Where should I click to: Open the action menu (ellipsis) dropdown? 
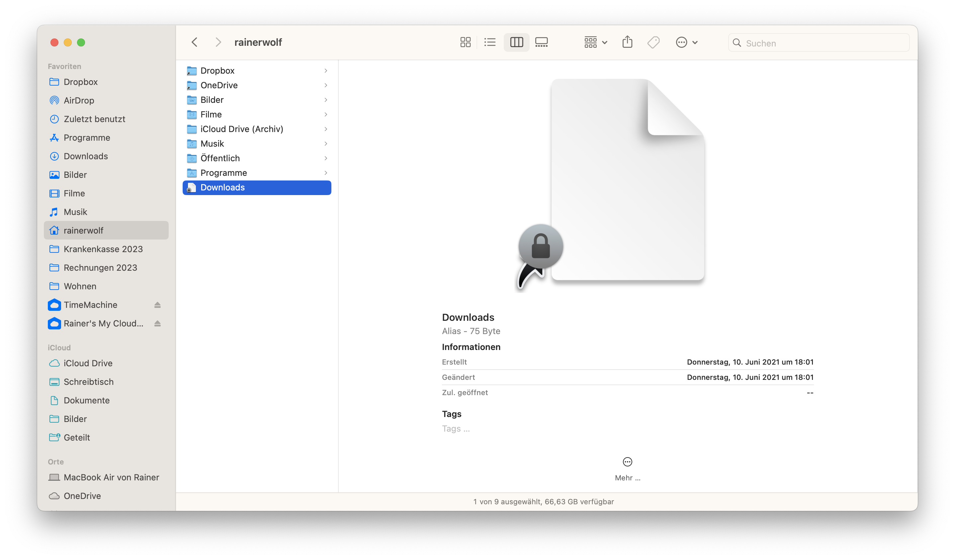[686, 42]
